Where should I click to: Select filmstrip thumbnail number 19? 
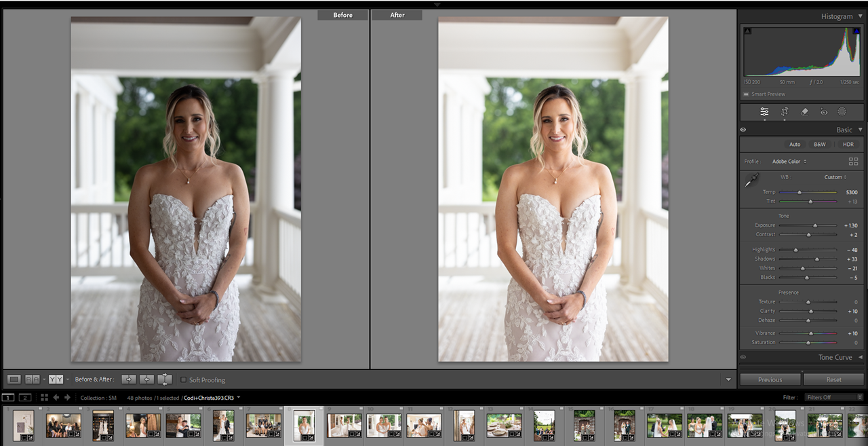pyautogui.click(x=745, y=426)
